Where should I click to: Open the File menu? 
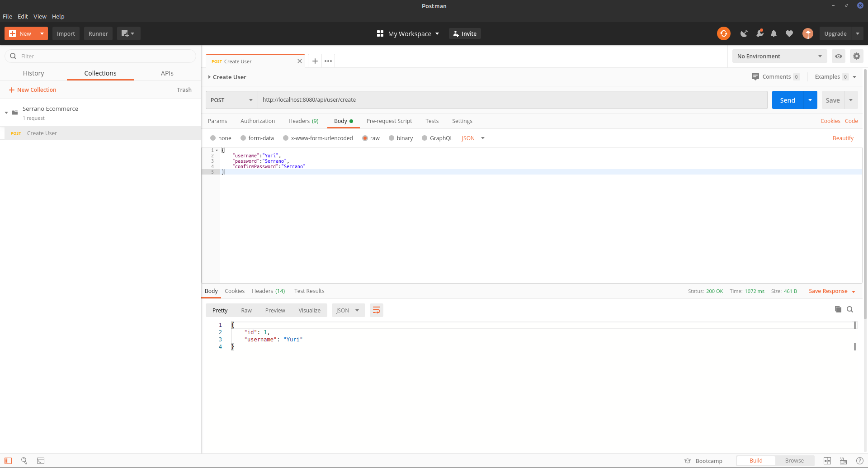[x=8, y=16]
